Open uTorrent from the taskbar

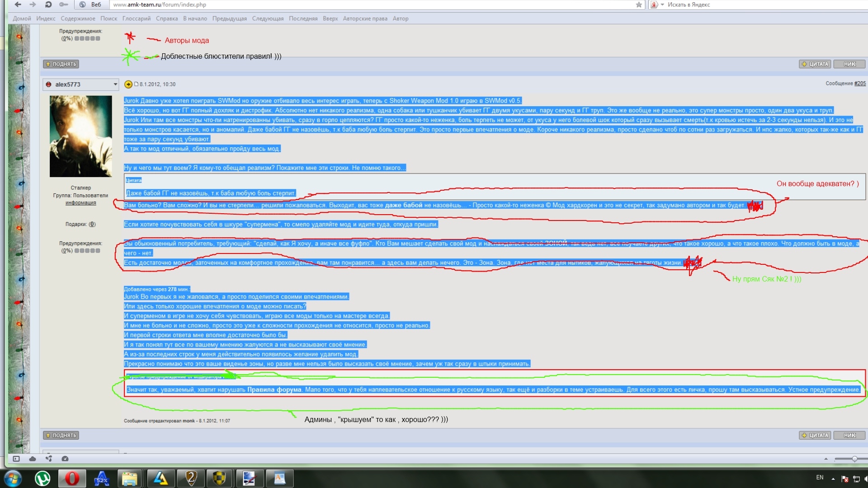(42, 479)
